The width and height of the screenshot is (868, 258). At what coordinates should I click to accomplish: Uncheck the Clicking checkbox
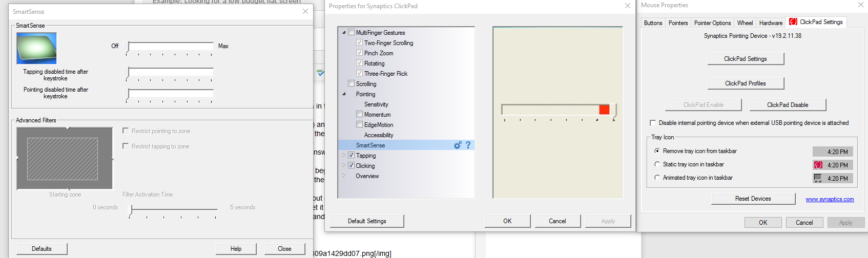(351, 165)
